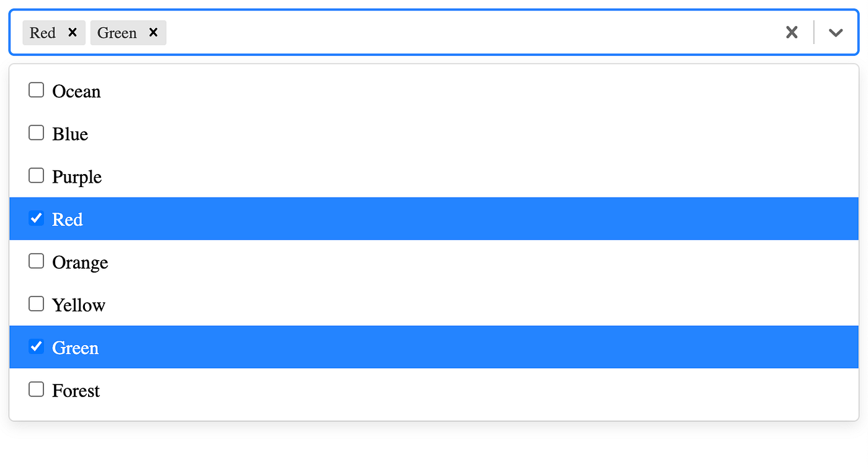
Task: Remove the Green tag using its X icon
Action: click(153, 33)
